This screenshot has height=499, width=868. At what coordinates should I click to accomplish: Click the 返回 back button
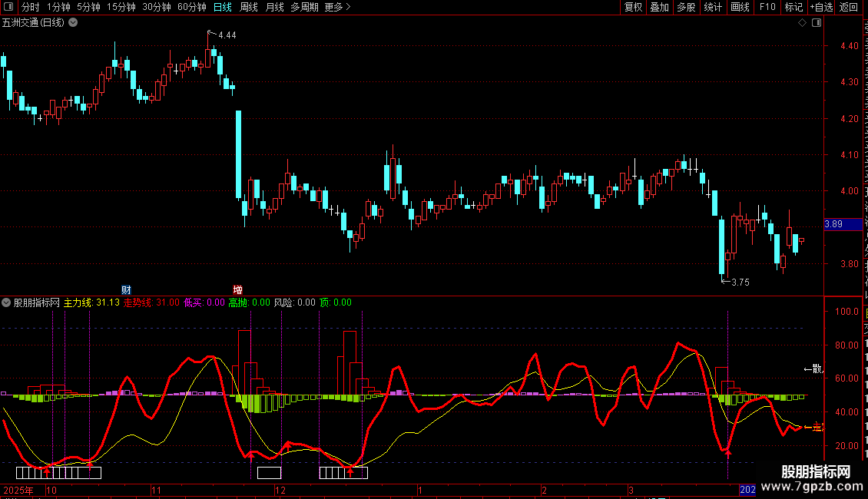pos(849,7)
